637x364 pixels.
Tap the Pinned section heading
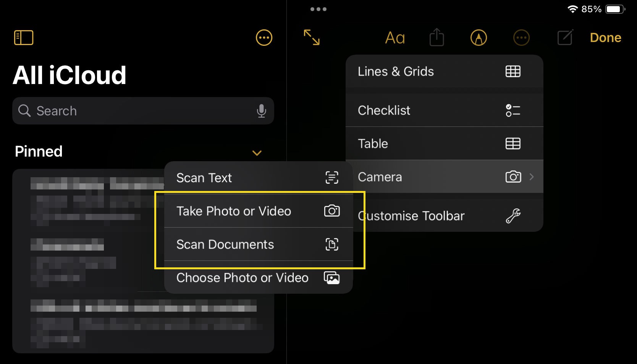point(39,152)
